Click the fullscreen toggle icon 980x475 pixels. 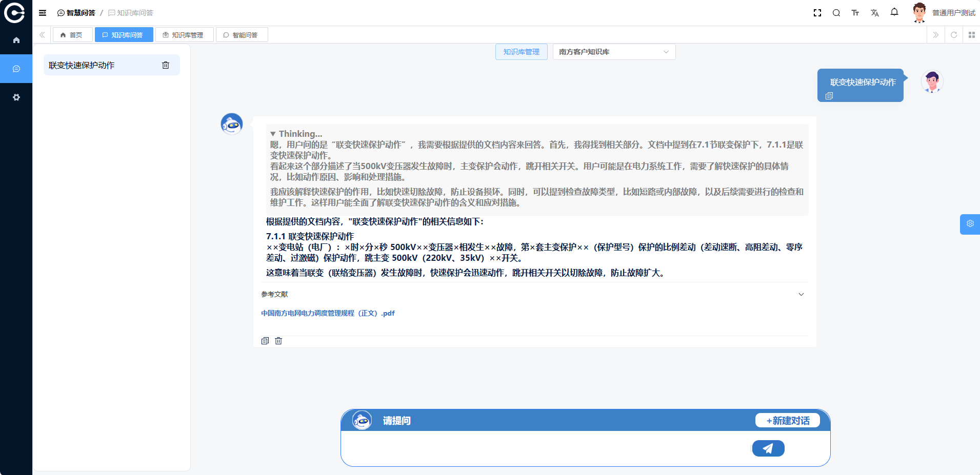817,13
